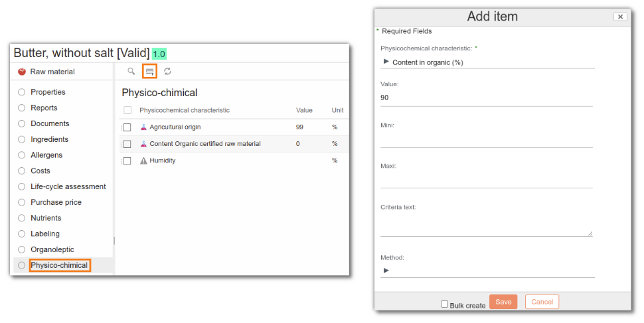Click the Value input field containing 90

tap(486, 97)
